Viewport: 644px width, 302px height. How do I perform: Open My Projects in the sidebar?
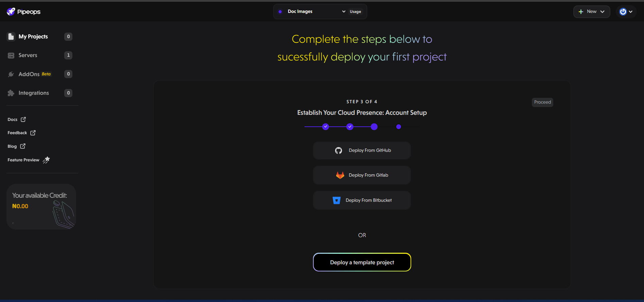[39, 37]
